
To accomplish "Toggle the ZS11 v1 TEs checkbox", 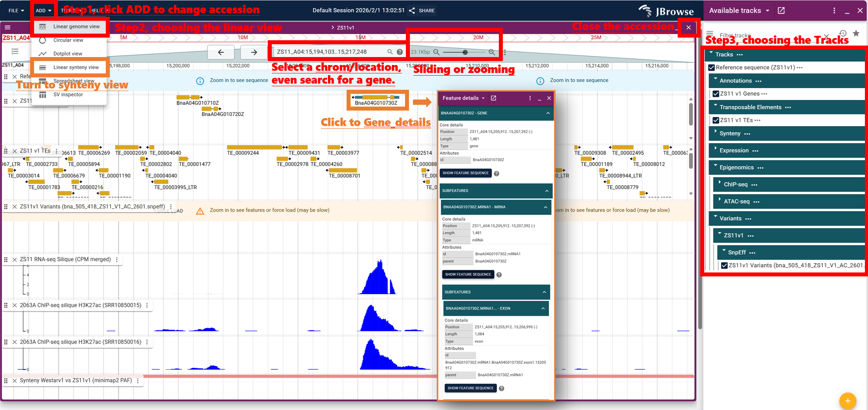I will tap(715, 120).
